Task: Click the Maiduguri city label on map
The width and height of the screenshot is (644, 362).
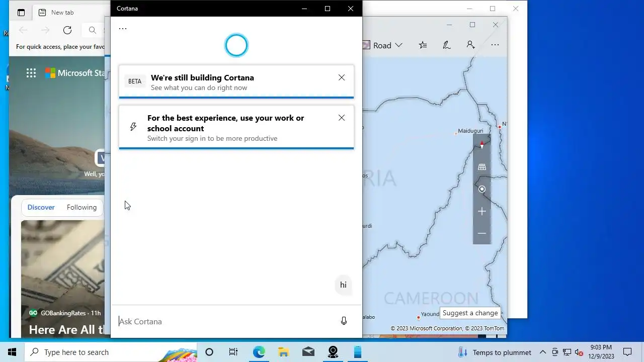Action: 470,131
